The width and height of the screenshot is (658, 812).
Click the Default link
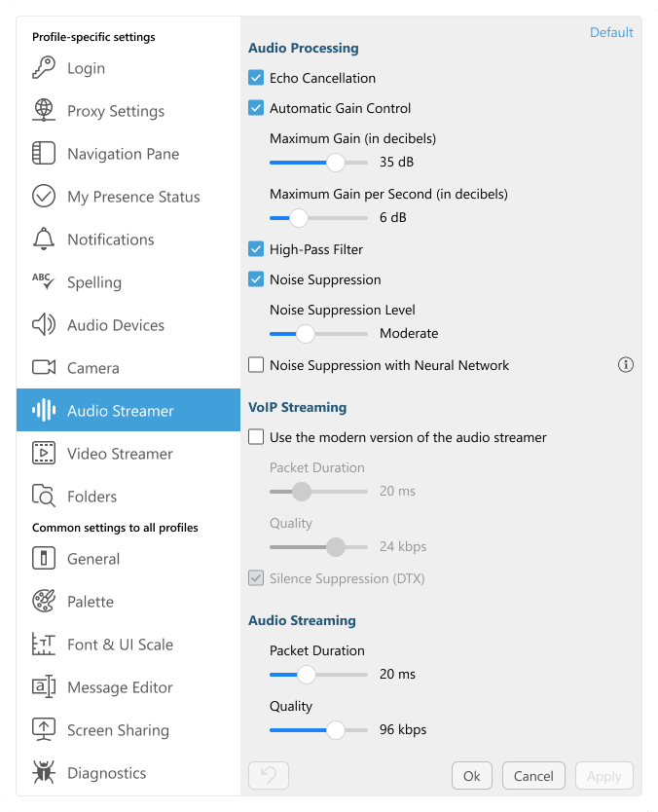pos(611,32)
